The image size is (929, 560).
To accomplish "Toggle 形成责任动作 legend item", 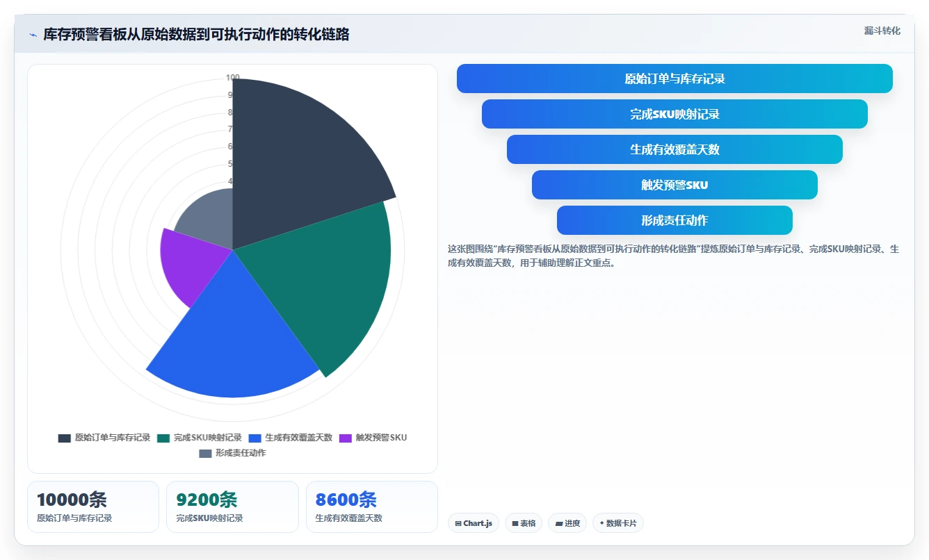I will coord(232,453).
